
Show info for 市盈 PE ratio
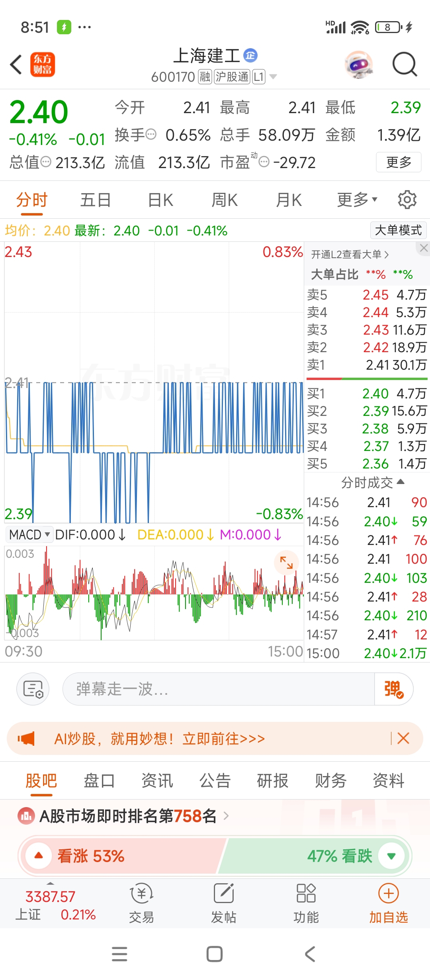click(x=264, y=162)
